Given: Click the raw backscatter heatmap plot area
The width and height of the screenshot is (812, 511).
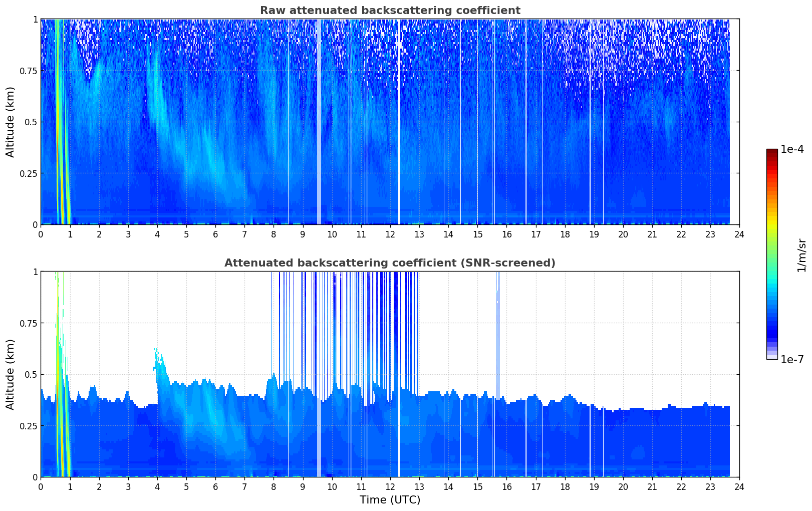Looking at the screenshot, I should coord(390,122).
